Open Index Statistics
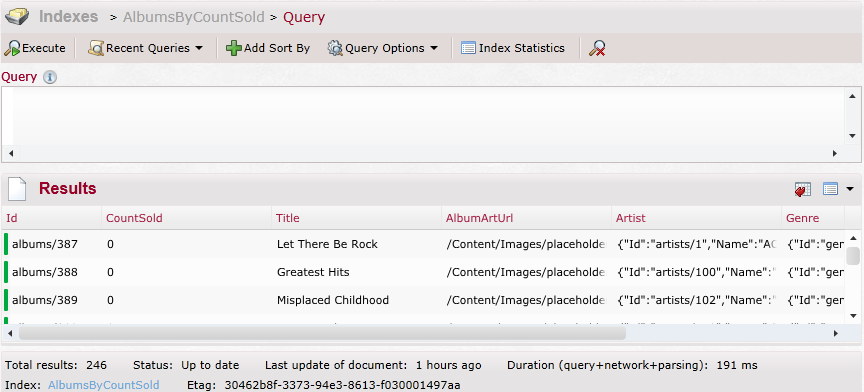The image size is (864, 392). [x=512, y=48]
